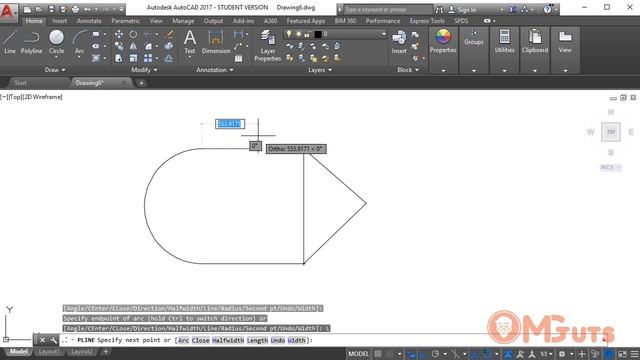
Task: Toggle MODEL space button in status bar
Action: 358,354
